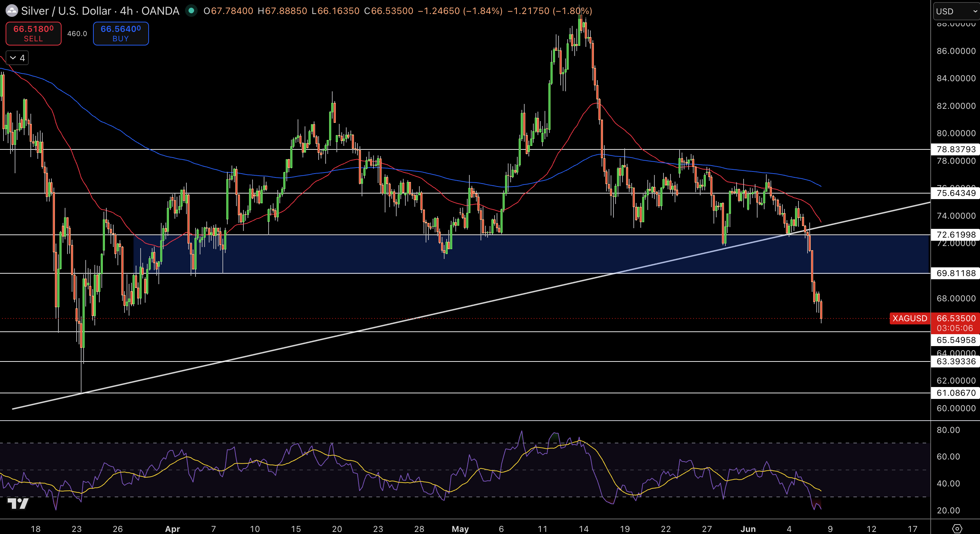Click the XAGUSD price label tag
The image size is (980, 534).
[x=910, y=318]
